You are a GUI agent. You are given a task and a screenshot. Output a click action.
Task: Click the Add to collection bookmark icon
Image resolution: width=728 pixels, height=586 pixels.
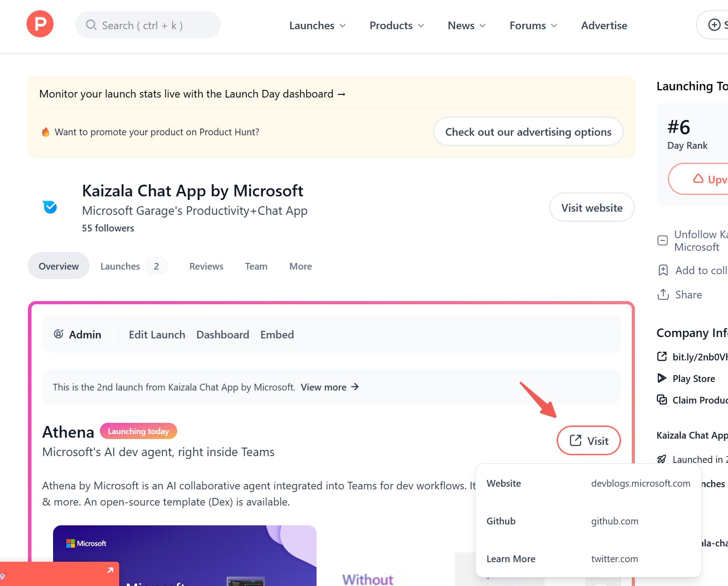pos(663,271)
